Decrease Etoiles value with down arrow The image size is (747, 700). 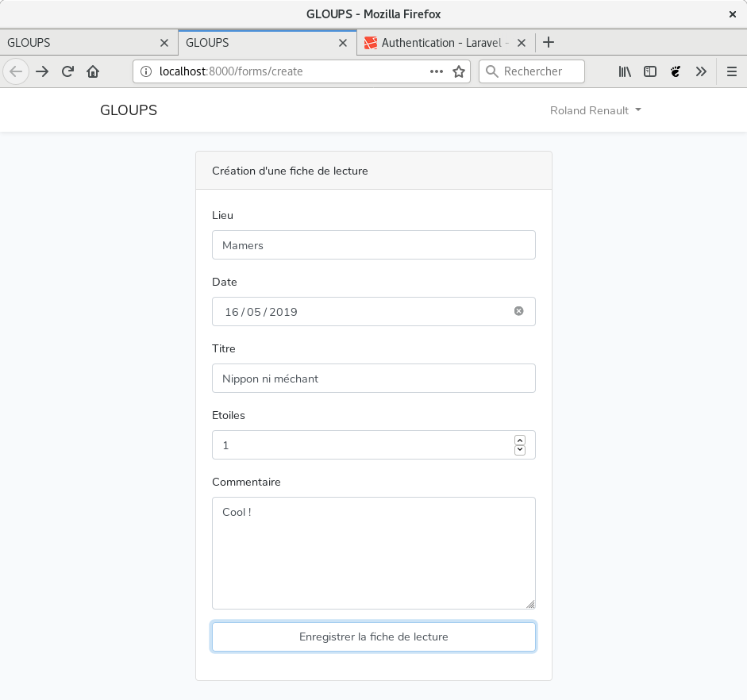(520, 450)
